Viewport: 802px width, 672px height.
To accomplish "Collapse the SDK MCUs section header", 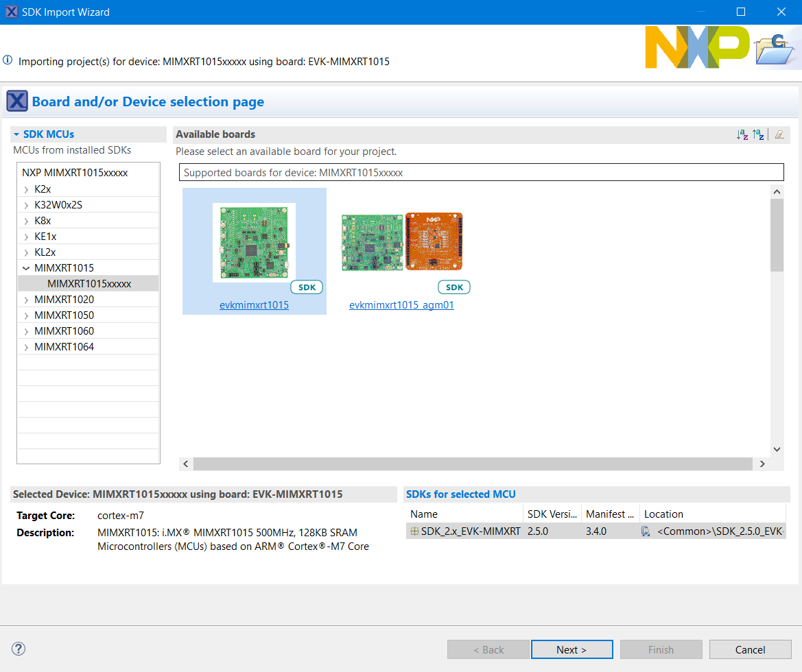I will [16, 134].
